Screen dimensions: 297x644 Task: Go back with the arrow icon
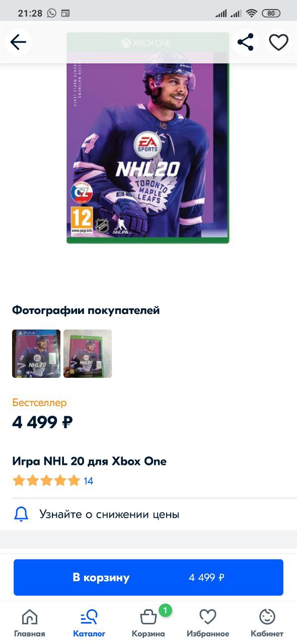point(18,42)
